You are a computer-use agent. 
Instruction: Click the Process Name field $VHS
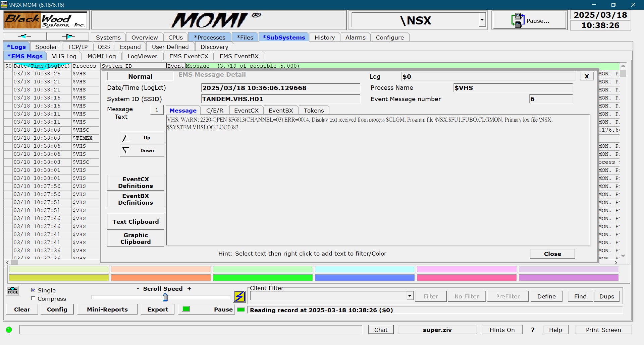coord(513,88)
